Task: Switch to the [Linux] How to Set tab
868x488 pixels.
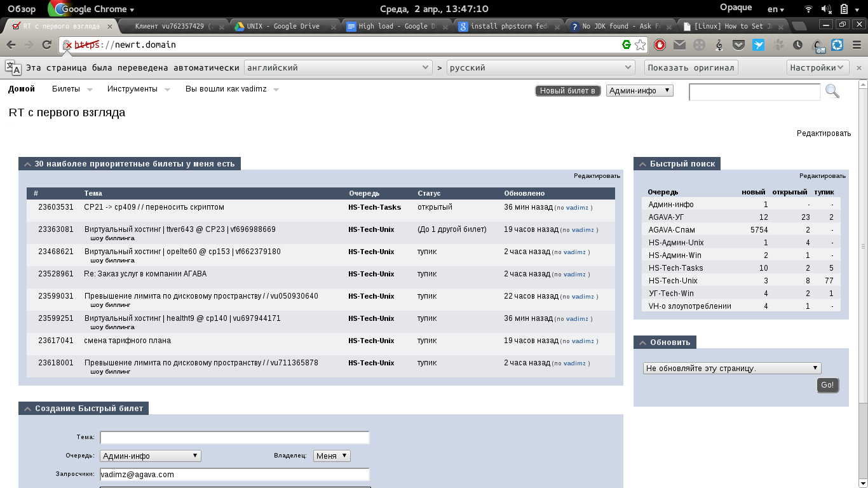Action: click(x=733, y=27)
